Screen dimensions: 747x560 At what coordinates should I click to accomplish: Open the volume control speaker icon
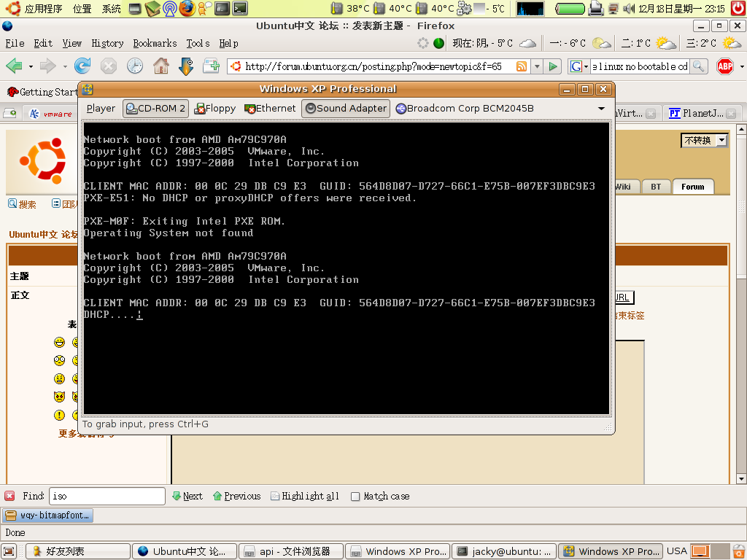(629, 8)
